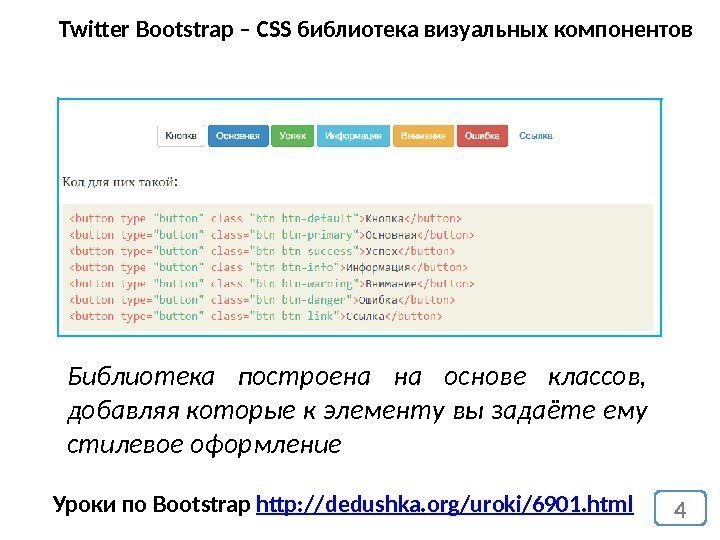This screenshot has width=720, height=540.
Task: Click the btn-default code line
Action: coord(265,219)
